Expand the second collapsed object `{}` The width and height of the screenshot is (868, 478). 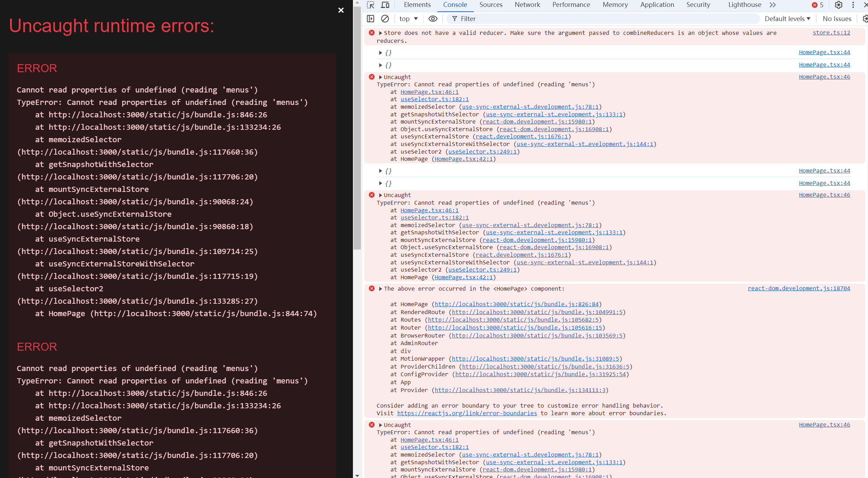click(380, 65)
